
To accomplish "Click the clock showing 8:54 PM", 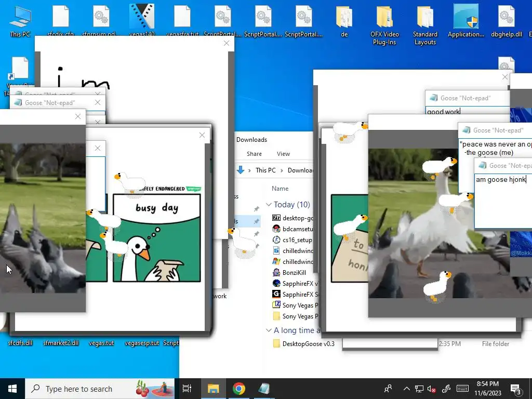I will click(487, 389).
